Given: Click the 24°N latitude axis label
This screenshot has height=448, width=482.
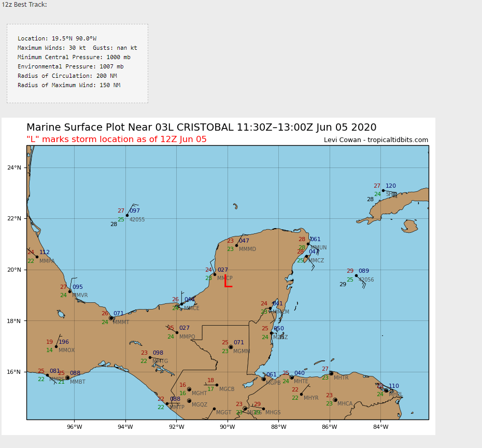Looking at the screenshot, I should 13,167.
